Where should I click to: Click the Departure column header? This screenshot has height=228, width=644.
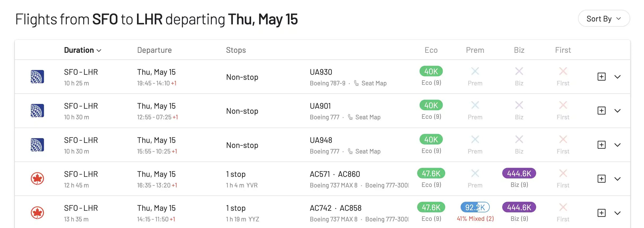click(x=154, y=50)
